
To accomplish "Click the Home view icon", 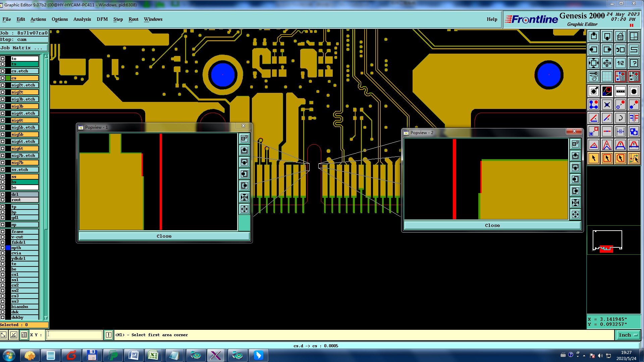I will (621, 36).
